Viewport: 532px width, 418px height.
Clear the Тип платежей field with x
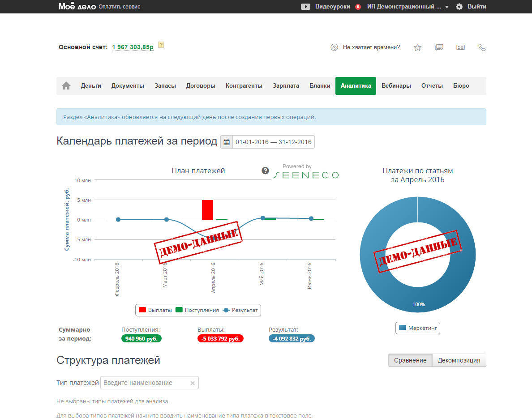pyautogui.click(x=193, y=383)
